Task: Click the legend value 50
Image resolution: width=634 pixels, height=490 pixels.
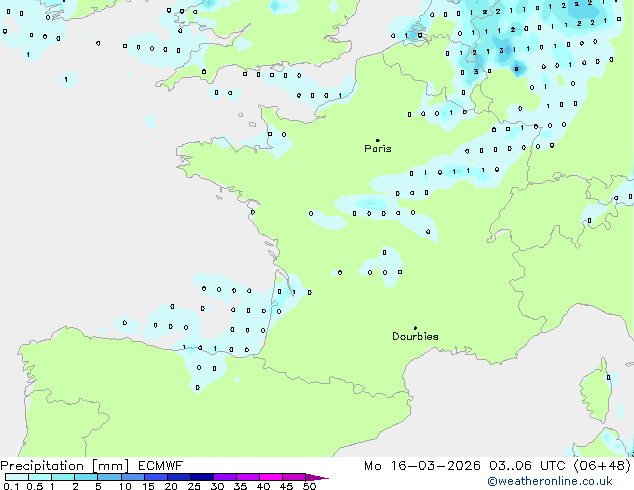Action: point(309,486)
